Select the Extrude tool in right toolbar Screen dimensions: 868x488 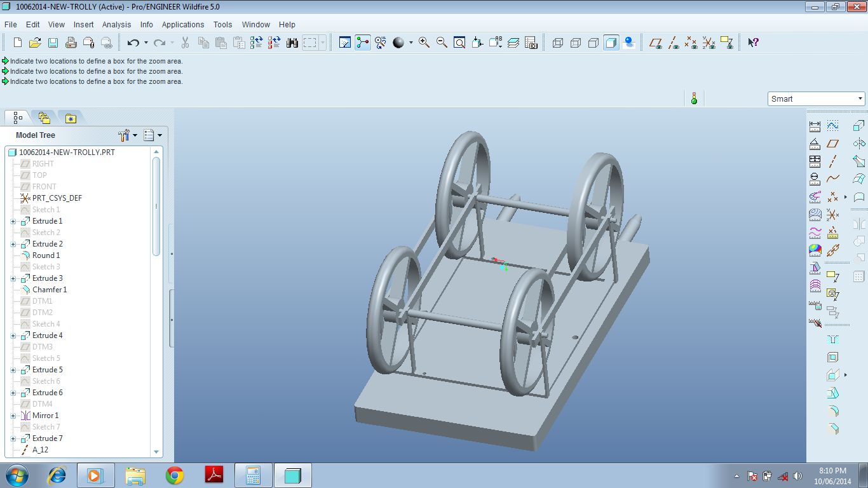coord(859,126)
